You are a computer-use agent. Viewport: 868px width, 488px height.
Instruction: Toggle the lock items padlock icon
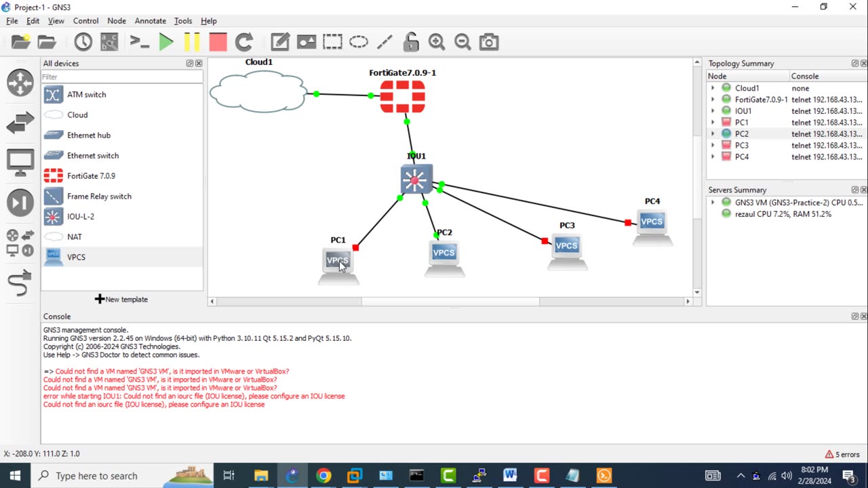411,42
